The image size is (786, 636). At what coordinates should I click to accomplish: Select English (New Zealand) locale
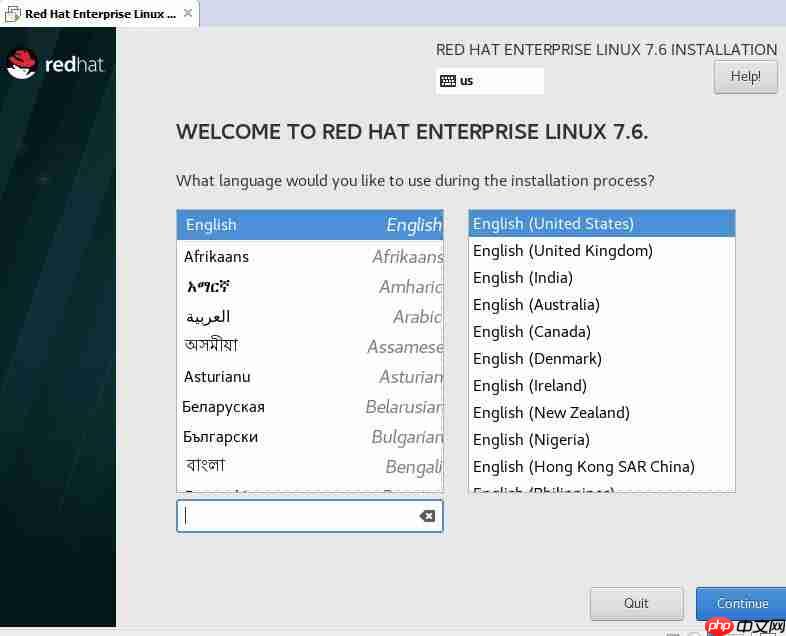[x=602, y=413]
